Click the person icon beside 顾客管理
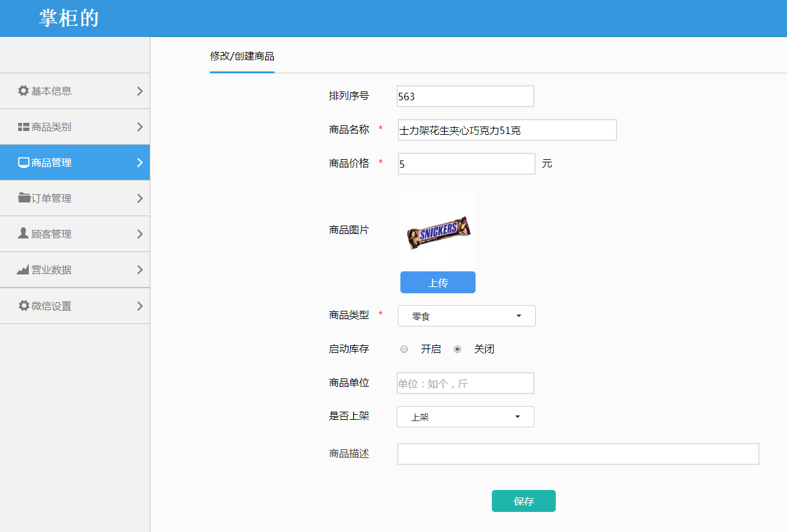Image resolution: width=787 pixels, height=532 pixels. coord(23,234)
